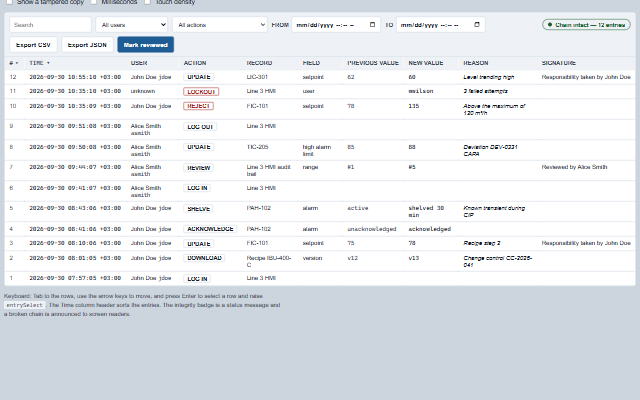Open the All actions filter dropdown
This screenshot has width=640, height=400.
point(220,24)
